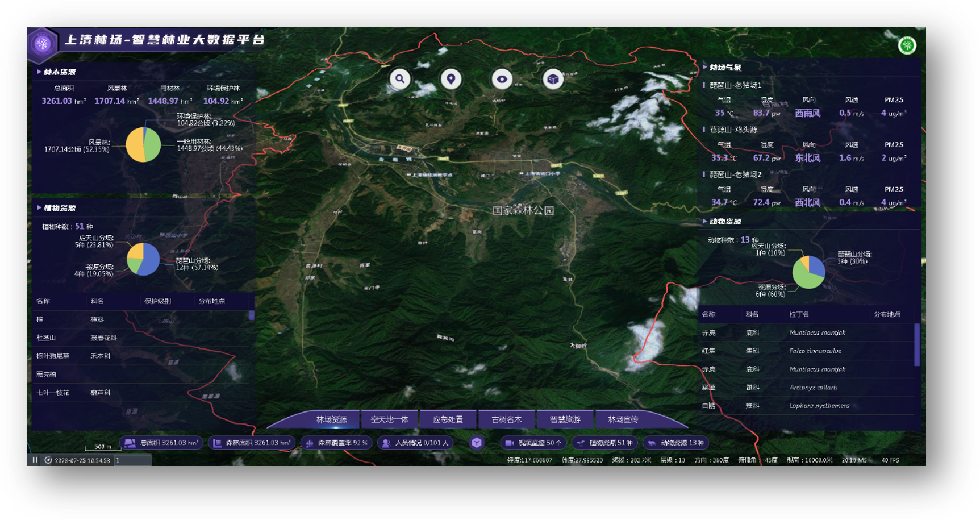Viewport: 980px width, 520px height.
Task: Click the 人员情况 0/101 人 indicator
Action: point(416,443)
